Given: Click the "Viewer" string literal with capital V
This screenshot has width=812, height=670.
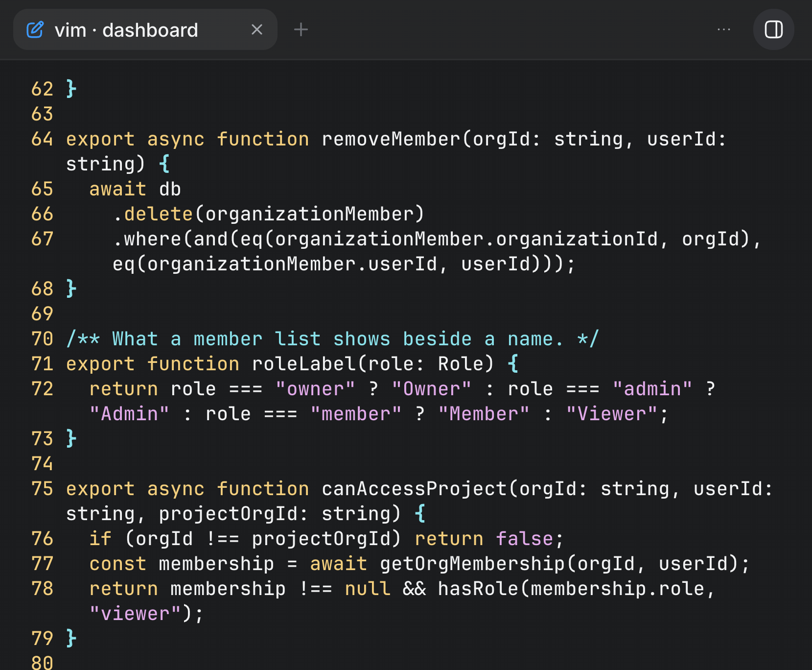Looking at the screenshot, I should coord(612,414).
